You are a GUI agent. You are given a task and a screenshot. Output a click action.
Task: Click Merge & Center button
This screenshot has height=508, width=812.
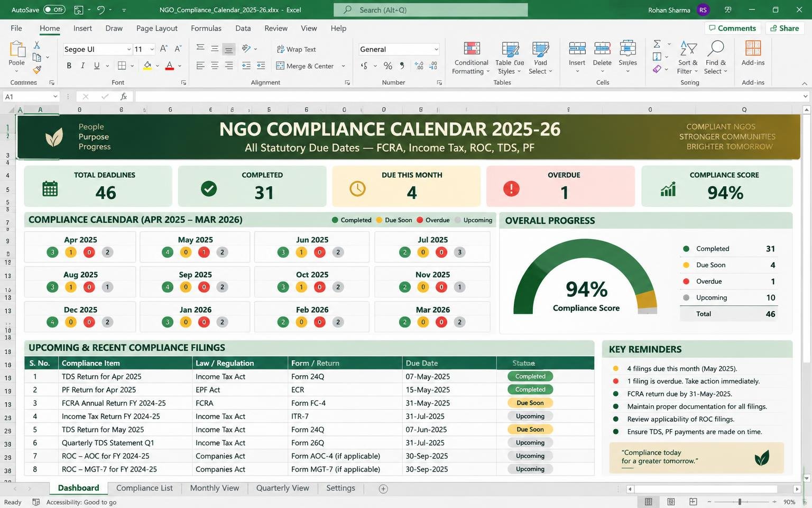[x=305, y=66]
